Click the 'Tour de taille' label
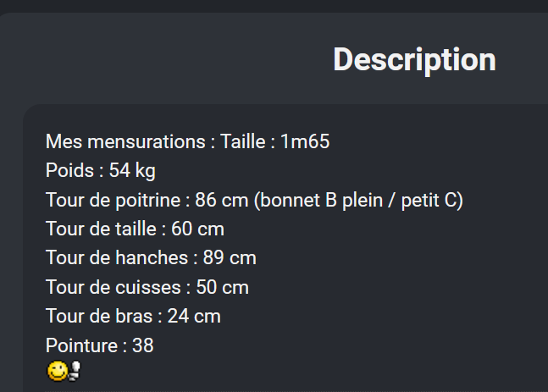The image size is (548, 392). tap(101, 229)
